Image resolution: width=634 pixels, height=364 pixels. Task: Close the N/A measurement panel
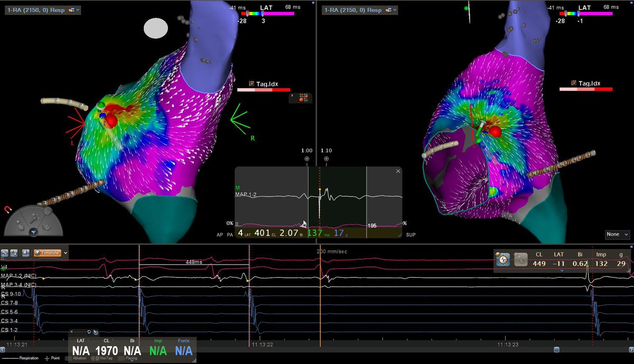click(x=72, y=332)
